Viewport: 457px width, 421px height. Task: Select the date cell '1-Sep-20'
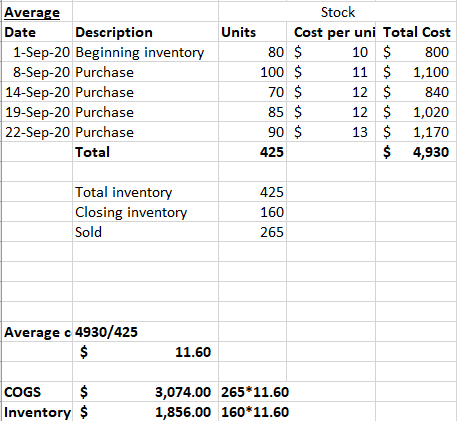tap(37, 52)
